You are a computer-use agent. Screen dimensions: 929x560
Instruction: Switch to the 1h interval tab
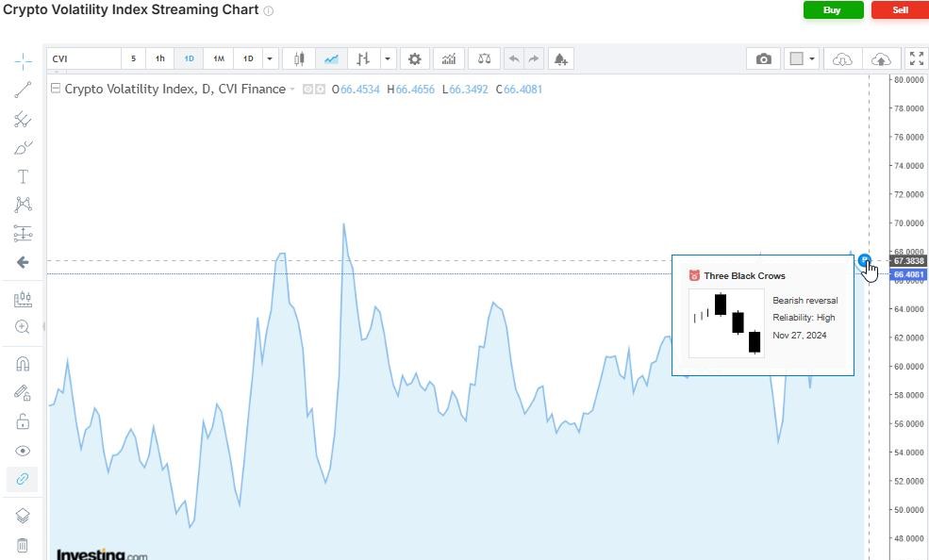(159, 58)
